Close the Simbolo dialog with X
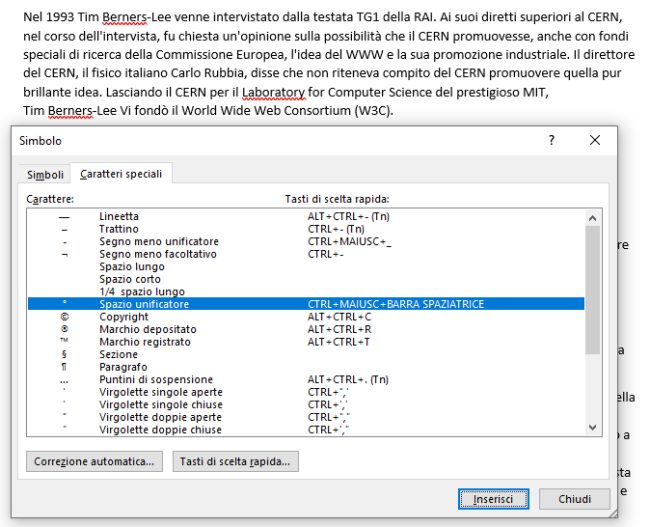 point(595,140)
